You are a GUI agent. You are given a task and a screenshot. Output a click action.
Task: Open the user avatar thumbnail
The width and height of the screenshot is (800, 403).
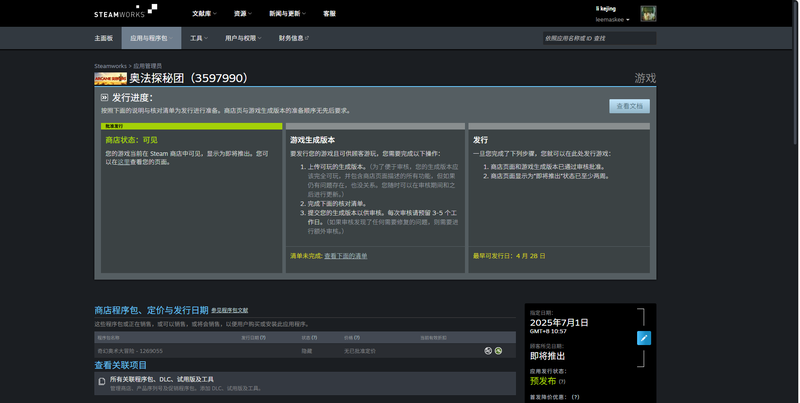648,14
